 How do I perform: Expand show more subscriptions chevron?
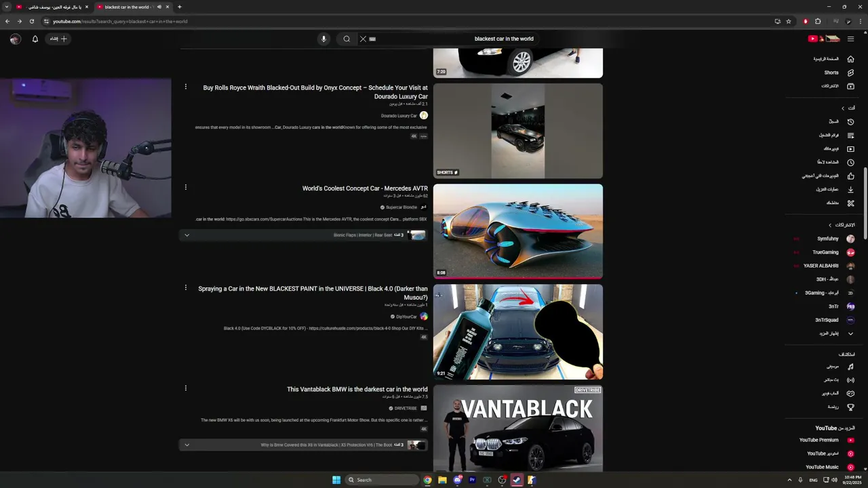pos(850,333)
